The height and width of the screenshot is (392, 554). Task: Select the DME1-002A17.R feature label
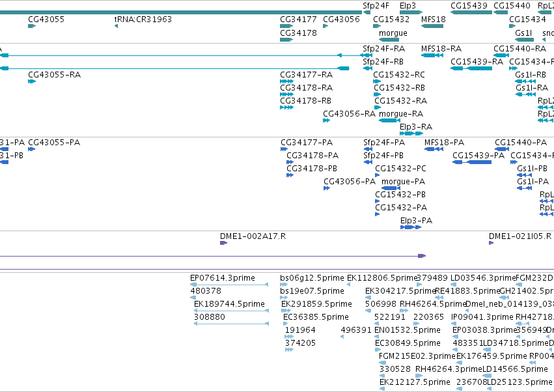[253, 236]
